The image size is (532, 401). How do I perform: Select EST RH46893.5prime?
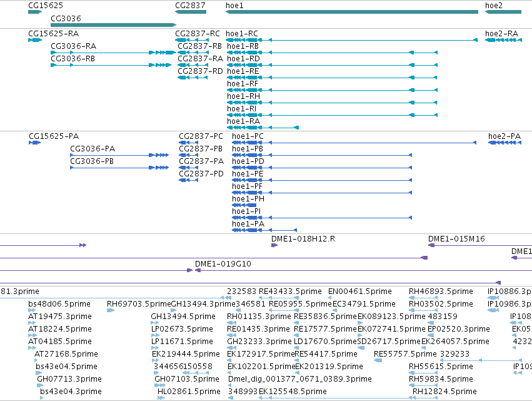click(441, 292)
